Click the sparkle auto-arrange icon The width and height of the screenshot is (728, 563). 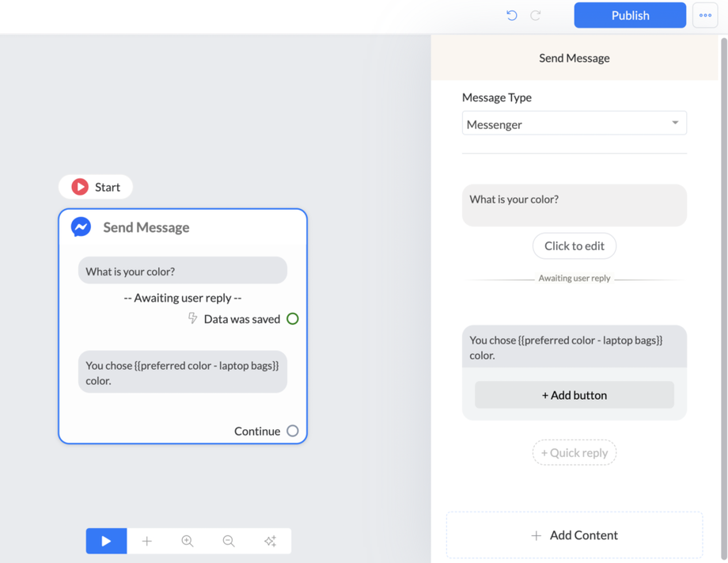click(x=270, y=541)
